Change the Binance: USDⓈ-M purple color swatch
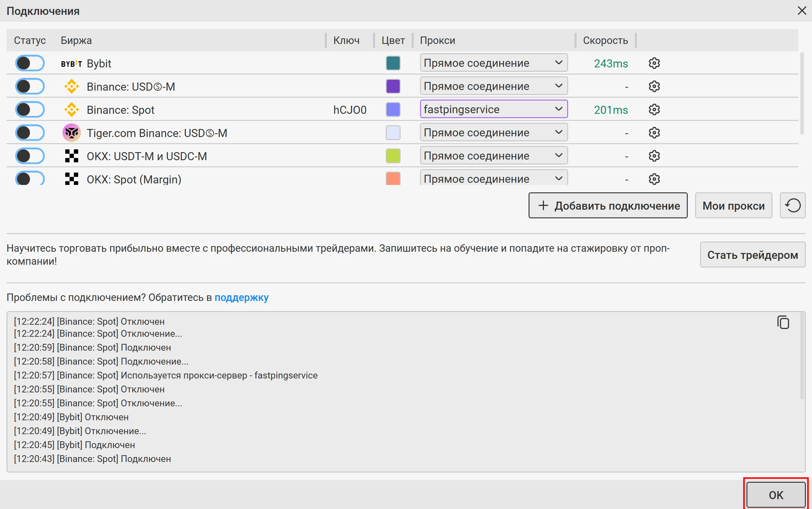 [x=393, y=87]
